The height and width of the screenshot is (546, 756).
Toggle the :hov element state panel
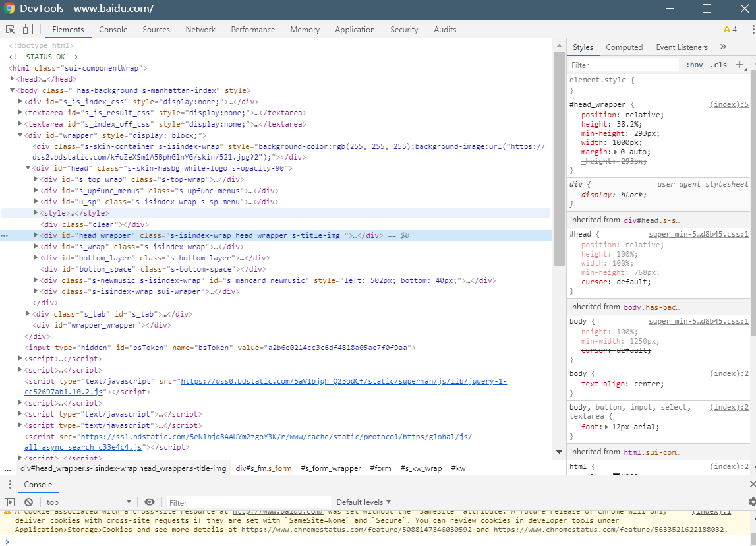click(x=694, y=65)
